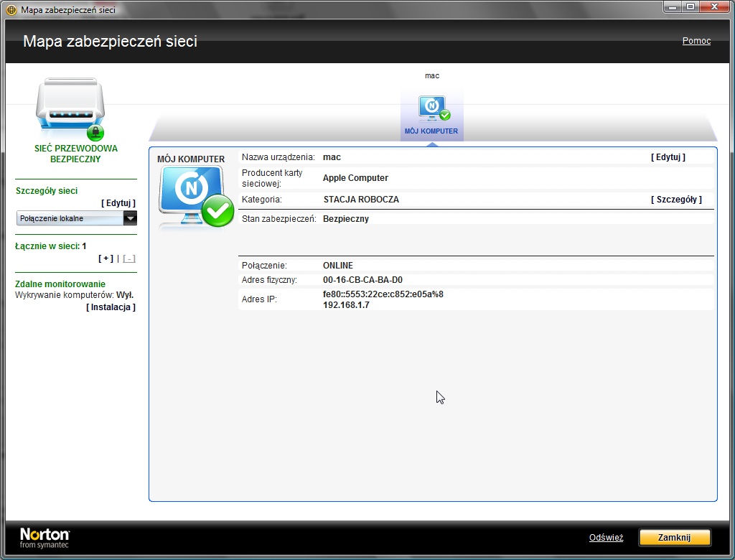Click the globe icon in the title bar
The image size is (735, 560).
tap(11, 10)
